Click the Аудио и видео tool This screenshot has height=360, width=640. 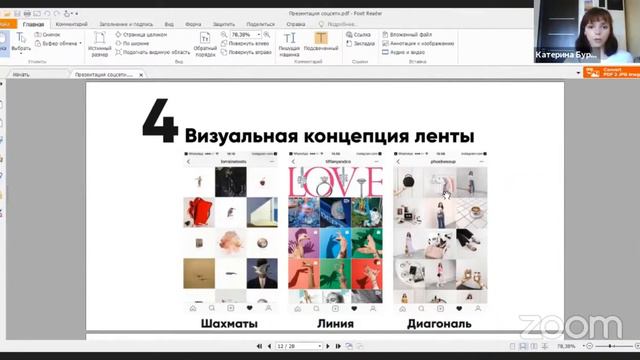click(404, 52)
